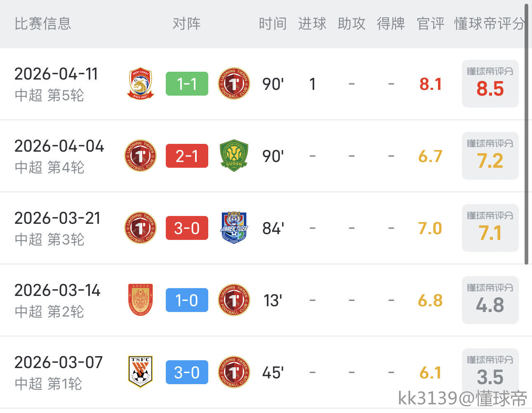This screenshot has height=413, width=532.
Task: Tap the 4.8 懂球帝评分 rating box
Action: tap(490, 300)
